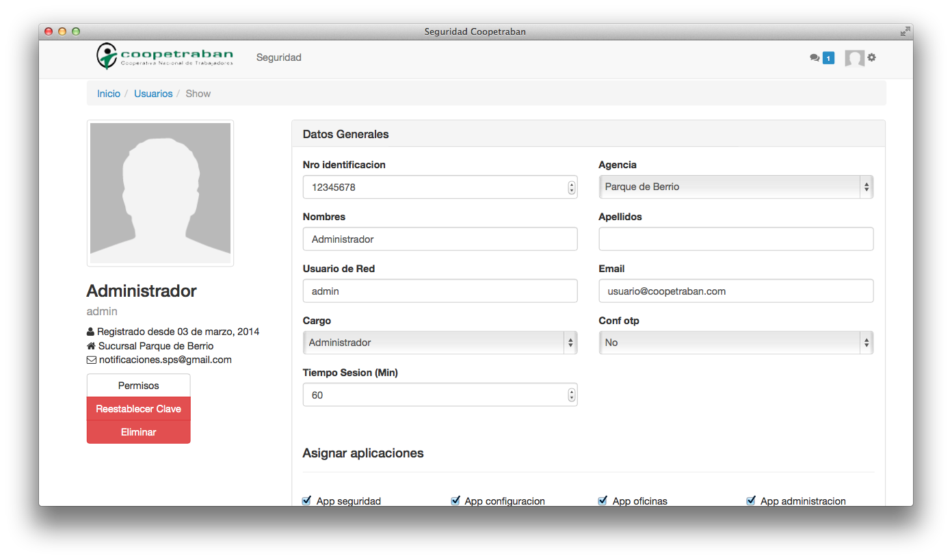This screenshot has width=952, height=560.
Task: Uncheck App seguridad checkbox
Action: pos(306,501)
